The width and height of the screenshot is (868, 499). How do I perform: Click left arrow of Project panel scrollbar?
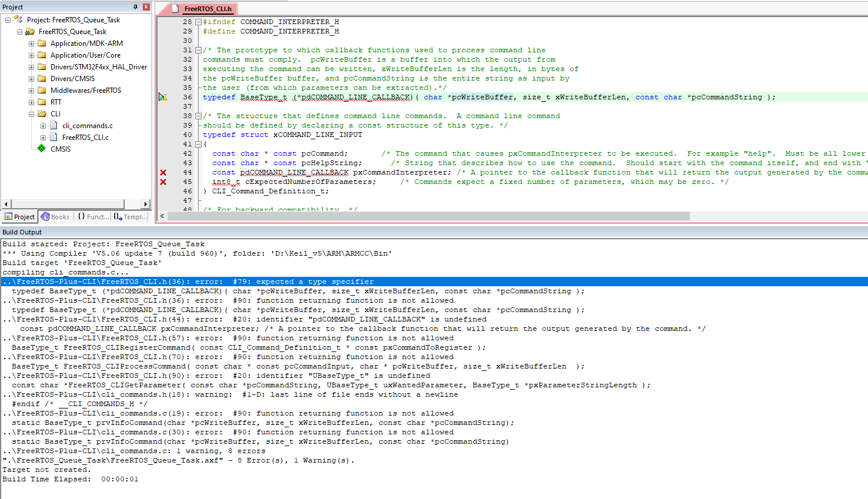tap(6, 204)
